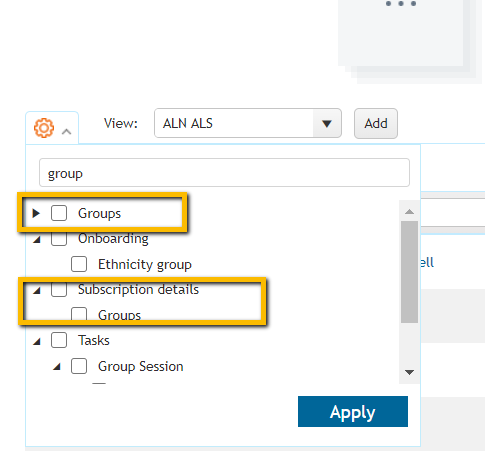Click the orange gear settings icon
This screenshot has height=467, width=485.
point(44,128)
